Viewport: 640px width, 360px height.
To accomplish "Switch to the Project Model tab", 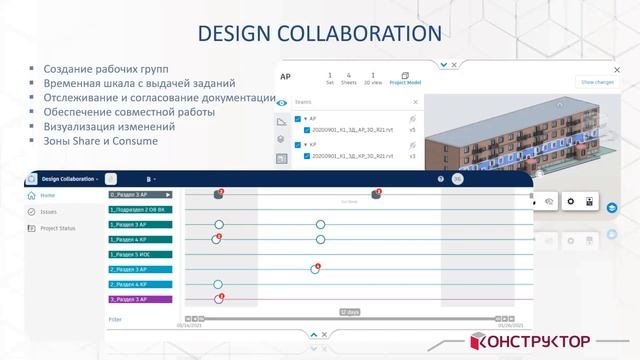I will tap(405, 78).
